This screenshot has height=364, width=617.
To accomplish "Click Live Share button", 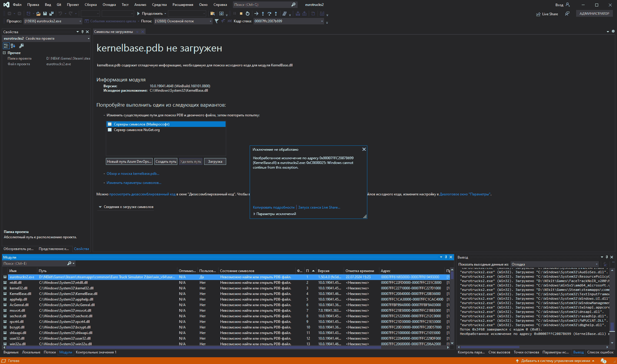I will tap(547, 14).
